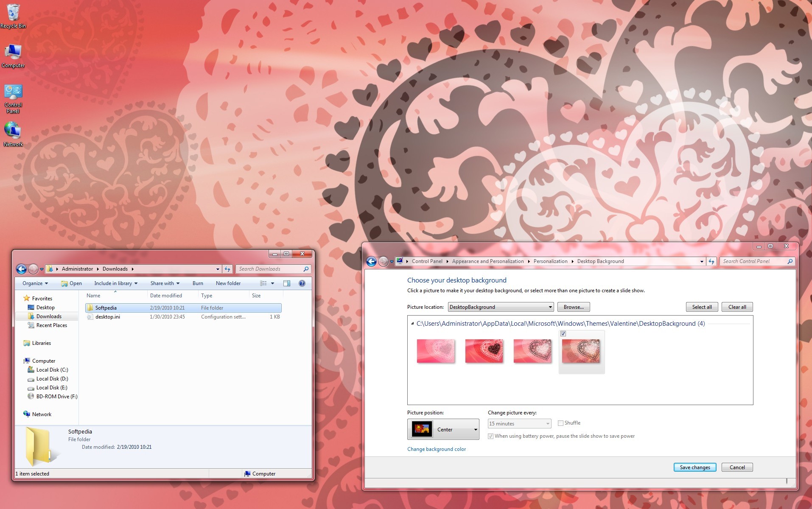
Task: Go forward in the Desktop Background window
Action: [x=384, y=262]
